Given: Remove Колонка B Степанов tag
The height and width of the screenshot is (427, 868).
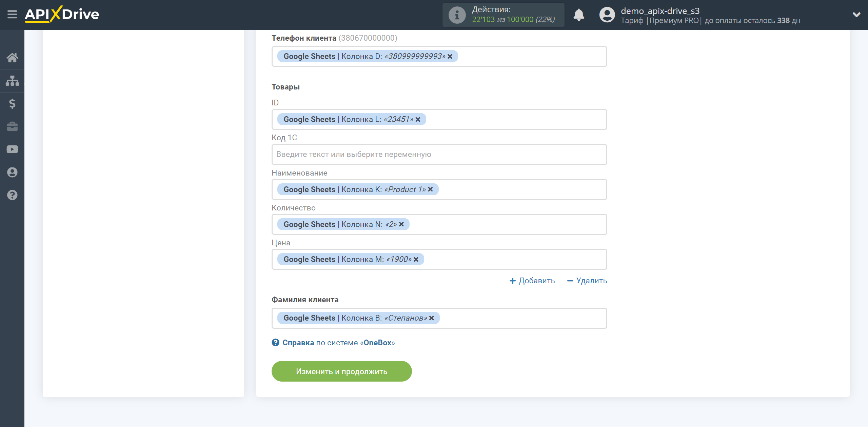Looking at the screenshot, I should 432,318.
